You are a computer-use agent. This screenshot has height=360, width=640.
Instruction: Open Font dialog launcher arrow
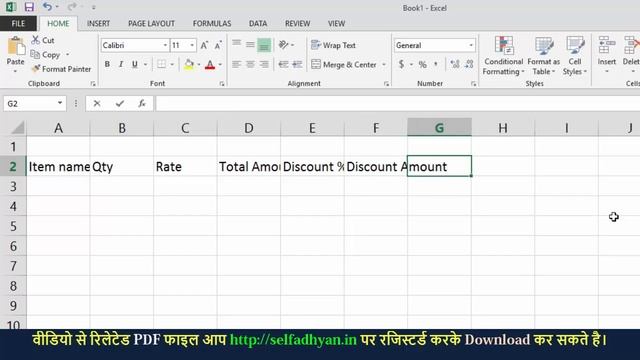222,84
